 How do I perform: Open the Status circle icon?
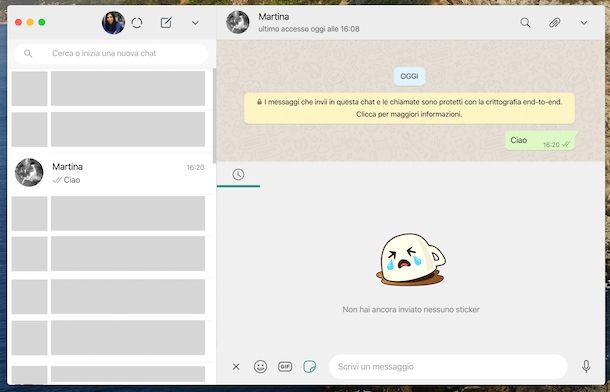137,23
